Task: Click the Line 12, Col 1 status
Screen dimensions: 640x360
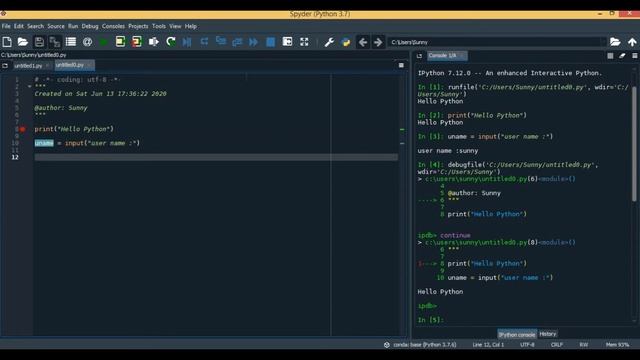Action: 488,345
